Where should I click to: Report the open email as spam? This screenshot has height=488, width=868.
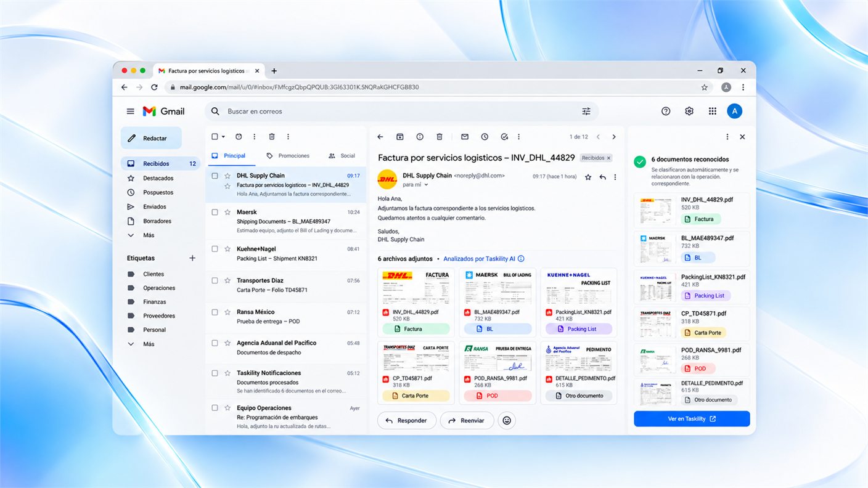click(x=420, y=137)
